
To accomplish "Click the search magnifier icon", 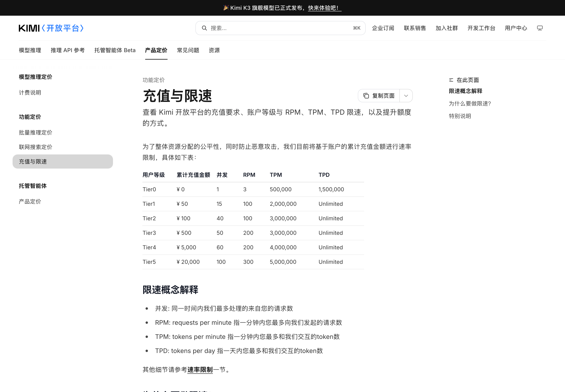I will 204,28.
